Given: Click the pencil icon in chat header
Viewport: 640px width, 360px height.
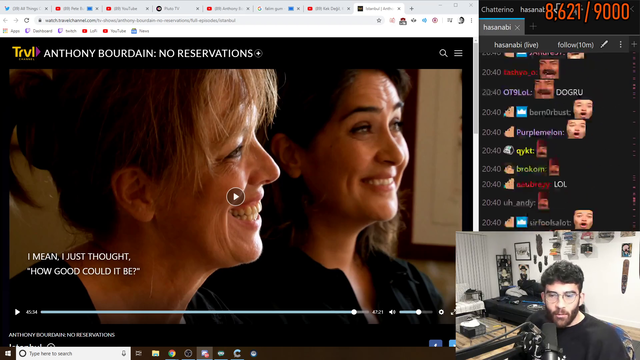Looking at the screenshot, I should click(604, 44).
